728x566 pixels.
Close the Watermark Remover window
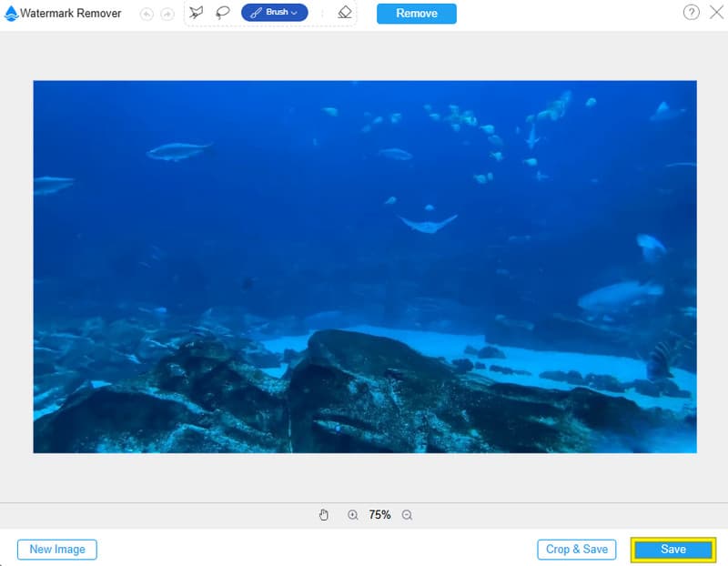click(x=716, y=13)
